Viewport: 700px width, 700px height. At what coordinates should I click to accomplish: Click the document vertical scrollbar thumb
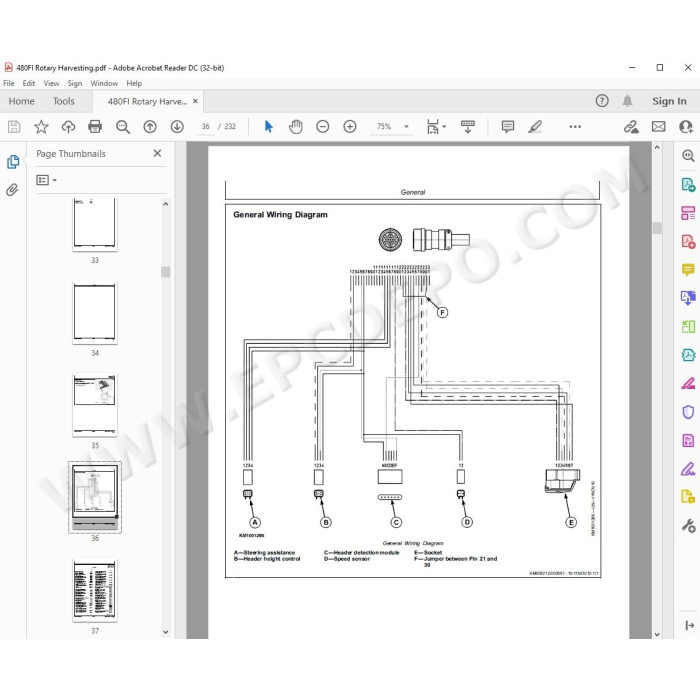[657, 228]
